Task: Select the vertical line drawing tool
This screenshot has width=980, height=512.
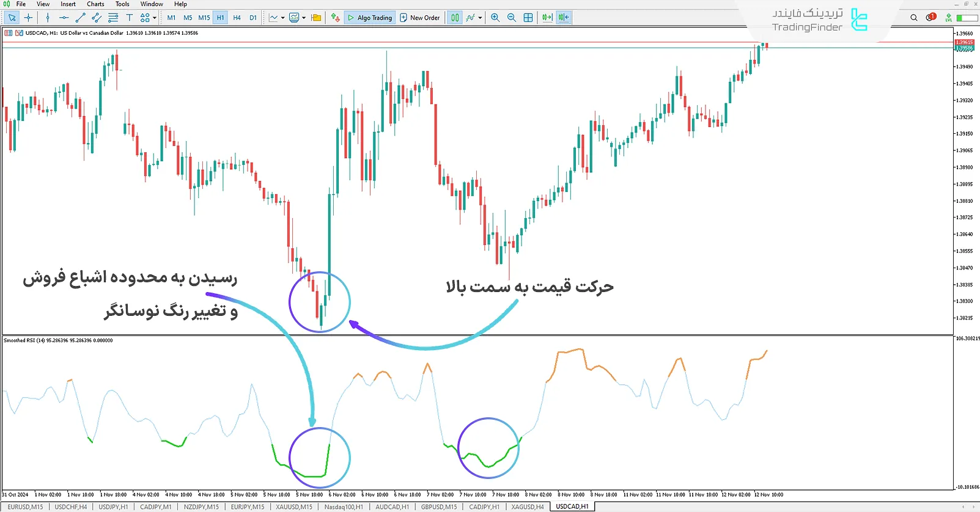Action: click(x=48, y=18)
